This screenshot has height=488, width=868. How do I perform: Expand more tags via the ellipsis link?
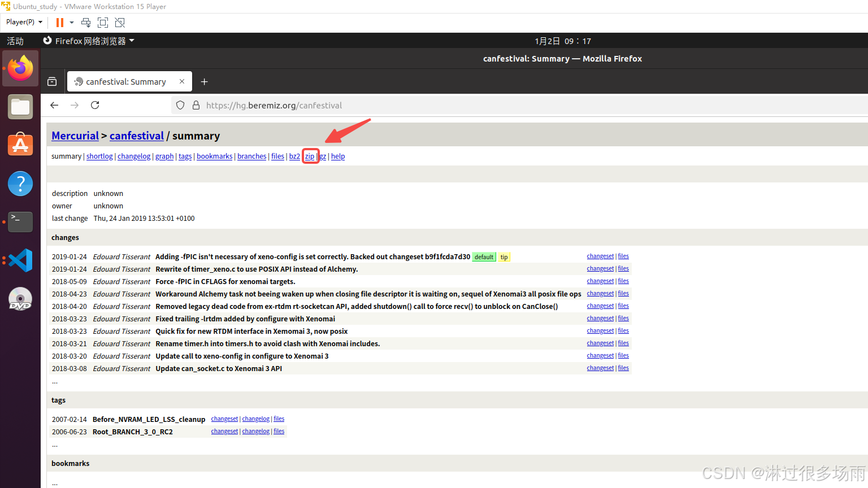click(55, 446)
